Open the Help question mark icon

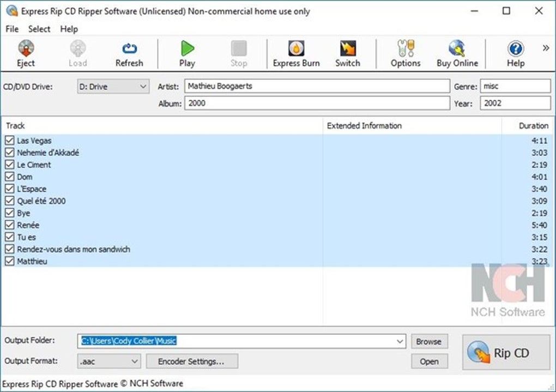516,49
